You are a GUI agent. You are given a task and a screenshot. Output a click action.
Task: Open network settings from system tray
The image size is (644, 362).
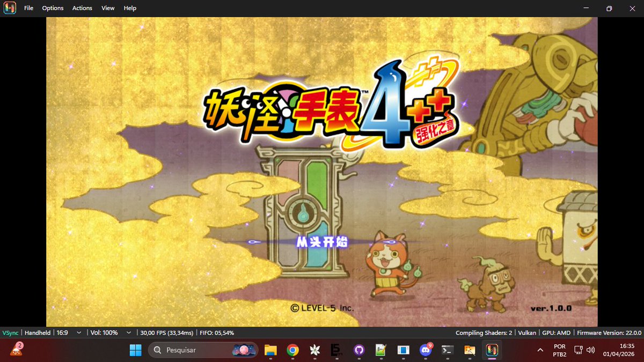[579, 350]
